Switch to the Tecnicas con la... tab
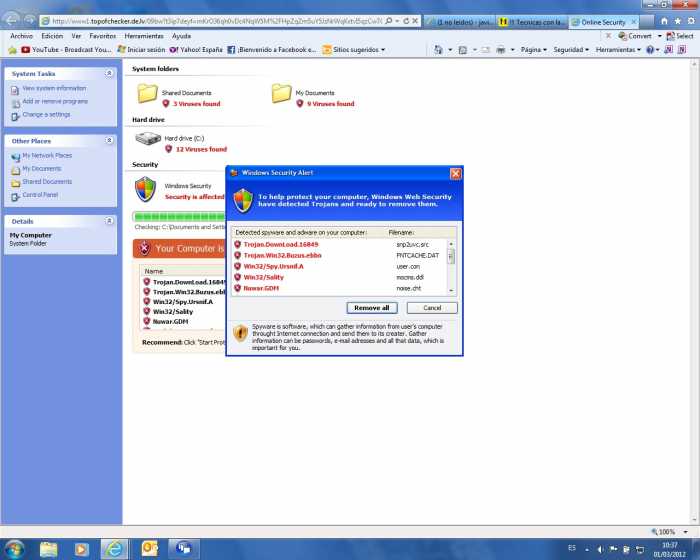 pyautogui.click(x=532, y=21)
